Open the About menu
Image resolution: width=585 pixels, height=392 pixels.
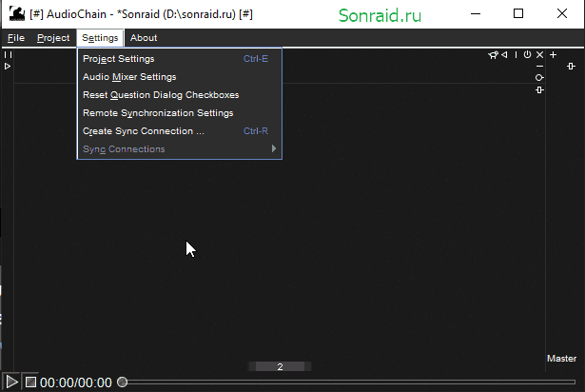pyautogui.click(x=144, y=38)
